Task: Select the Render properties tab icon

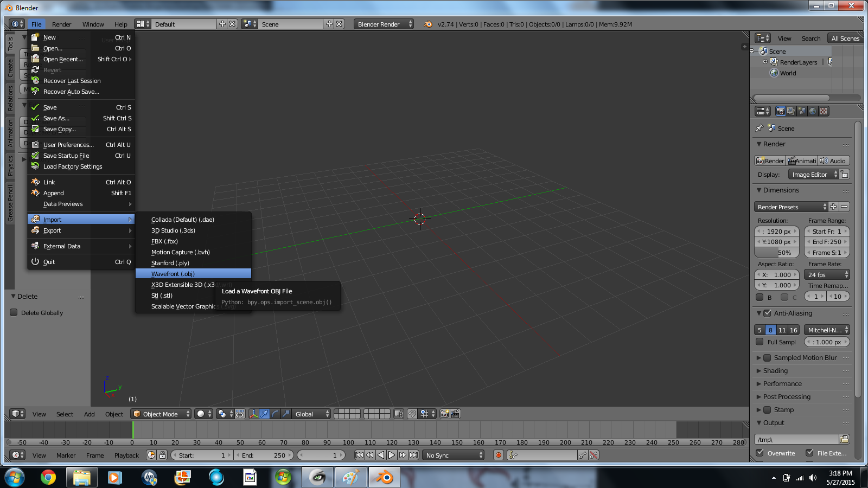Action: point(780,111)
